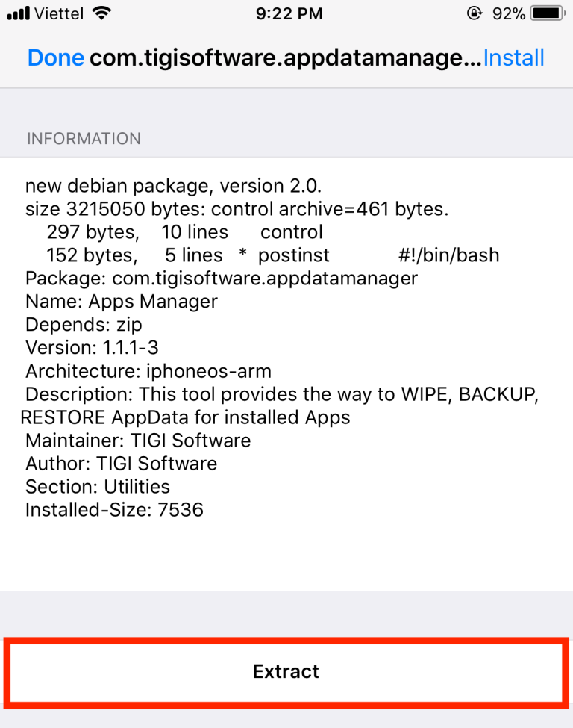The width and height of the screenshot is (573, 728).
Task: Tap the battery icon
Action: [x=548, y=13]
